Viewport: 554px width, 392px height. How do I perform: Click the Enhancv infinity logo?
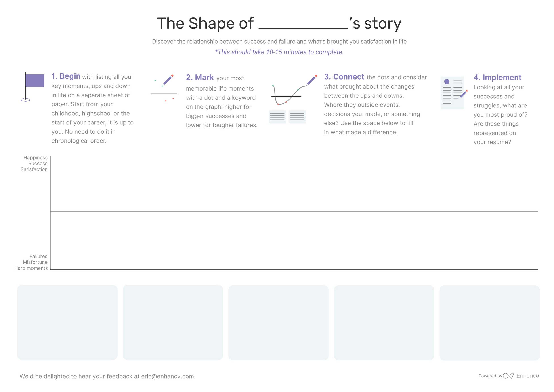point(508,376)
